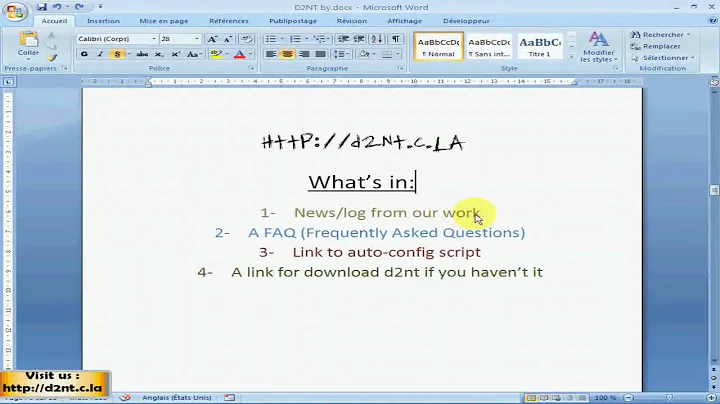Select print layout view button
The height and width of the screenshot is (404, 720).
tap(531, 398)
